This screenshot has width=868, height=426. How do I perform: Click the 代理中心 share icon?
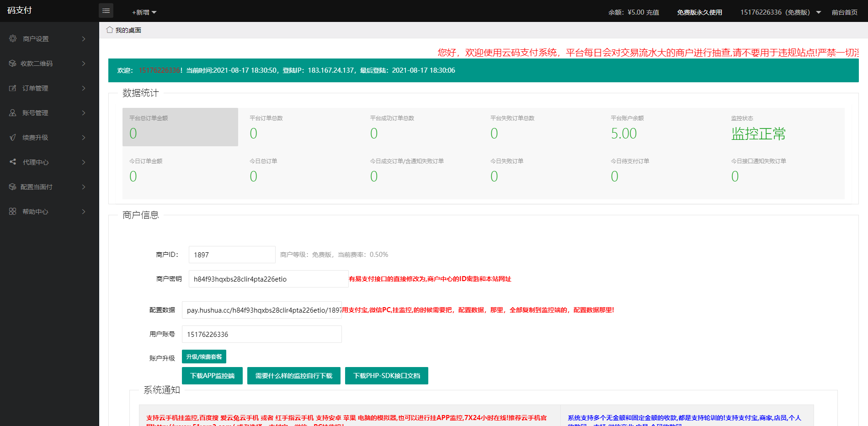(13, 162)
